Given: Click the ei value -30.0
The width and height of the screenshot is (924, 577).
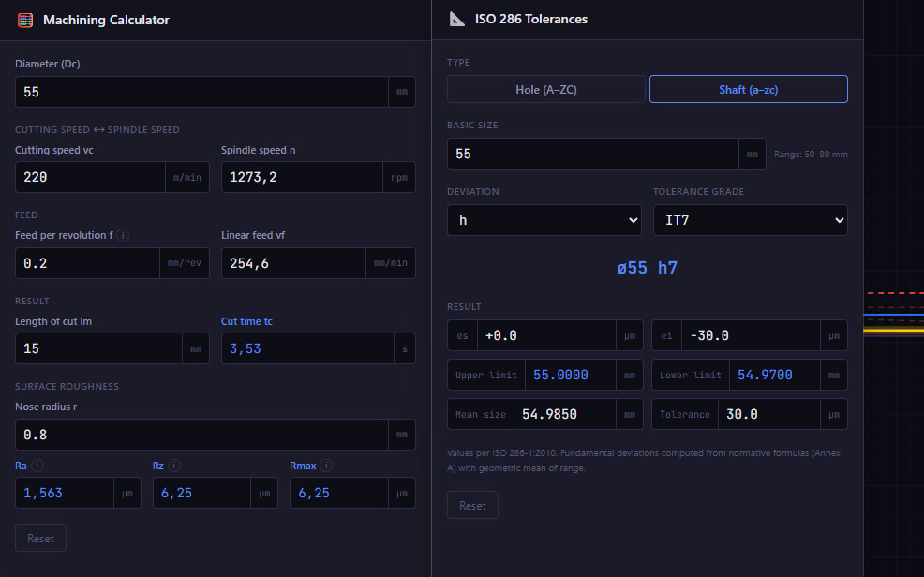Looking at the screenshot, I should 709,335.
